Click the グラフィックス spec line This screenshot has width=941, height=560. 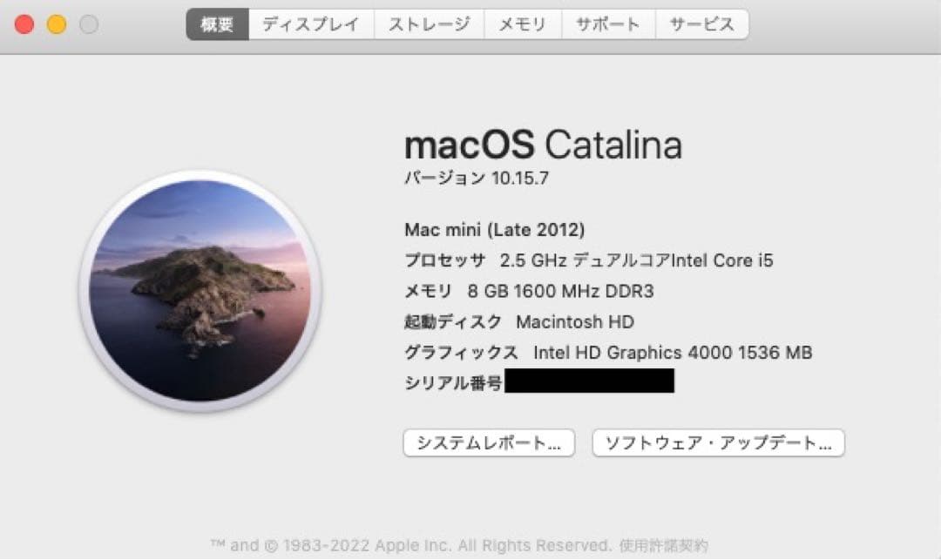607,353
